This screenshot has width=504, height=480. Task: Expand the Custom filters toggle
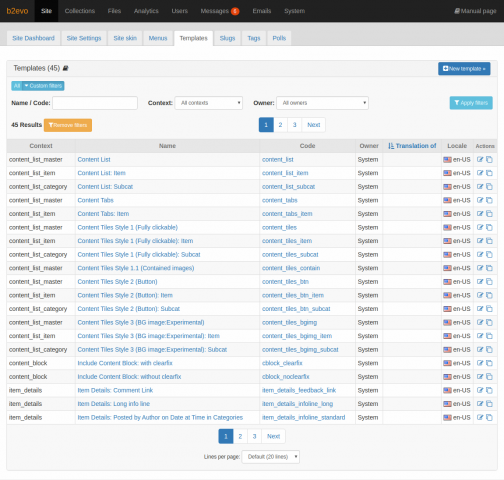[43, 86]
